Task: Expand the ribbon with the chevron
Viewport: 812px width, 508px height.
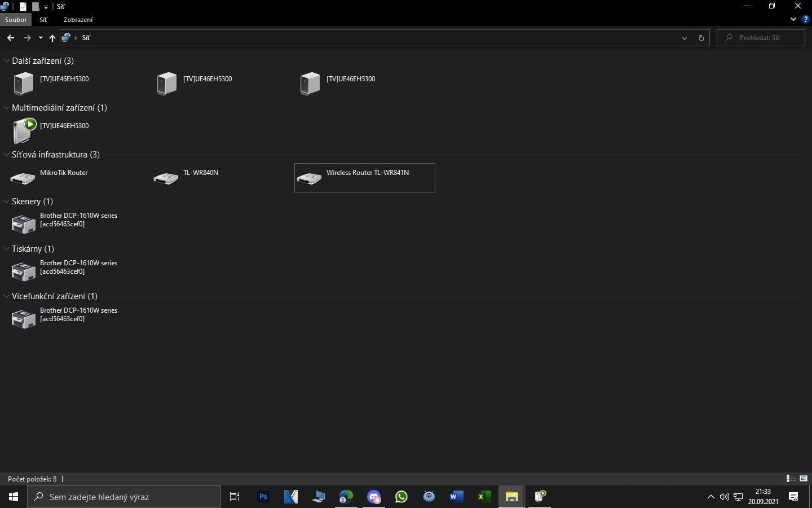Action: coord(793,19)
